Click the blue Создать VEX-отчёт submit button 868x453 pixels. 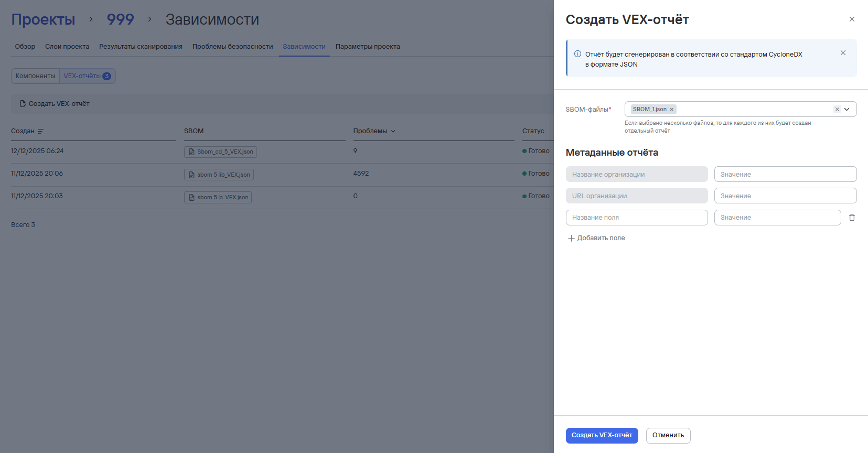pos(602,436)
